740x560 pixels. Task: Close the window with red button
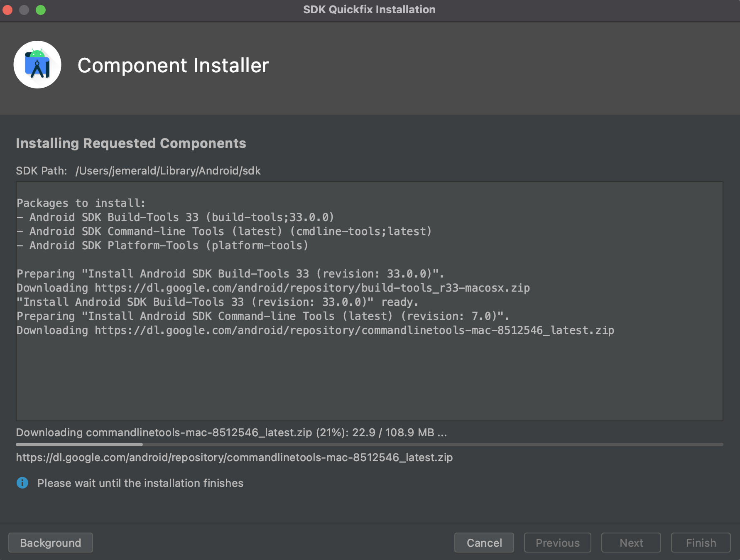pos(7,10)
